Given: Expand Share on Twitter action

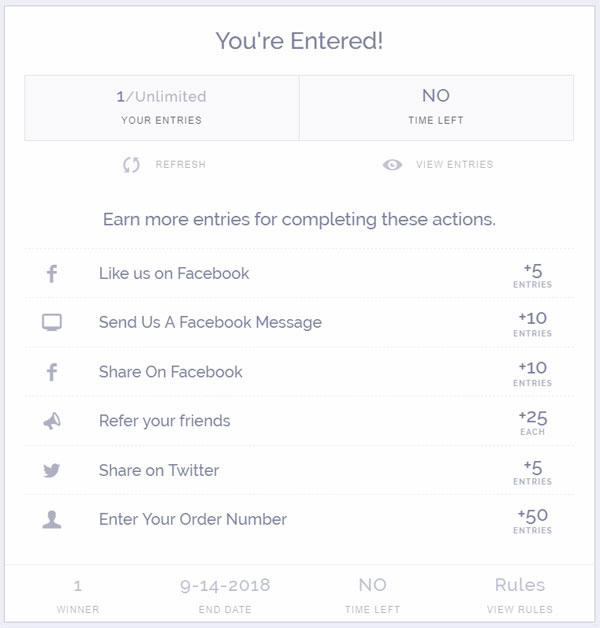Looking at the screenshot, I should coord(300,470).
